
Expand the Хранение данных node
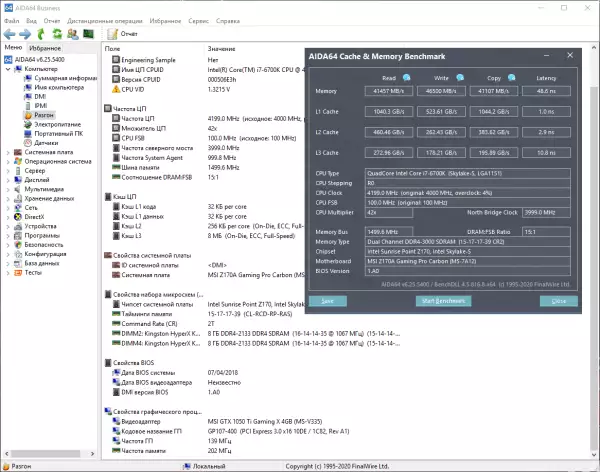(x=8, y=199)
